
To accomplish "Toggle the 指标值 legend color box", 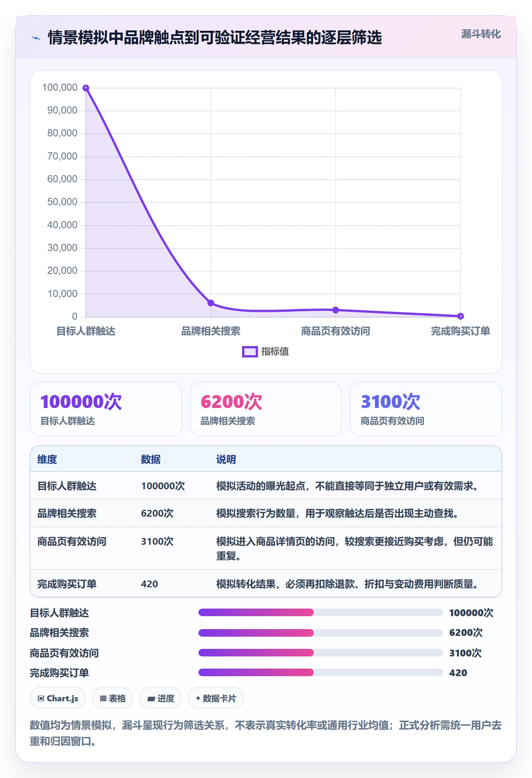I will (250, 352).
